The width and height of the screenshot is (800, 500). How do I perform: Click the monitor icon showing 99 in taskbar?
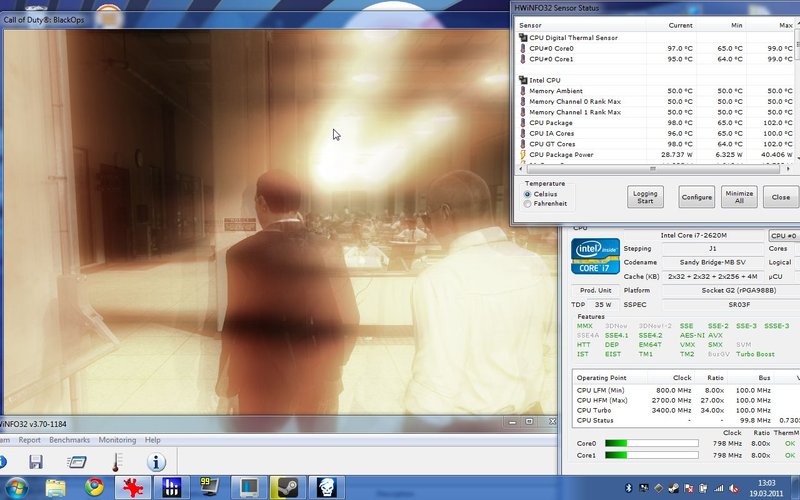[x=210, y=488]
